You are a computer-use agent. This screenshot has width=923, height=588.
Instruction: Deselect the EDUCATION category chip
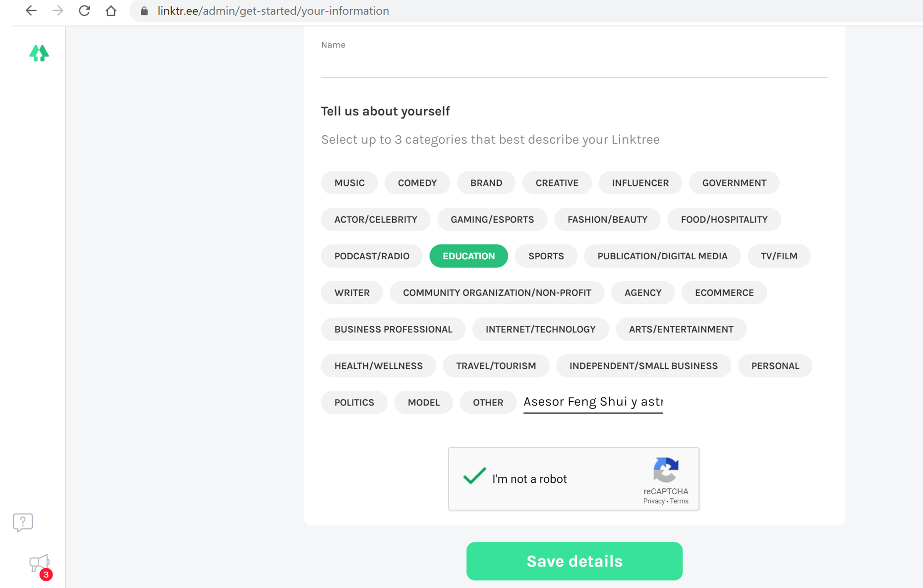468,256
